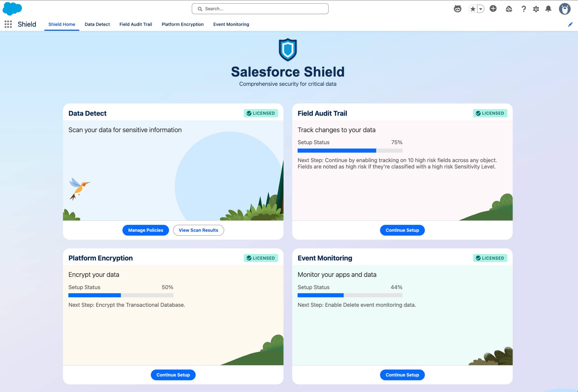Image resolution: width=578 pixels, height=392 pixels.
Task: Click the 75% setup status value
Action: (x=397, y=142)
